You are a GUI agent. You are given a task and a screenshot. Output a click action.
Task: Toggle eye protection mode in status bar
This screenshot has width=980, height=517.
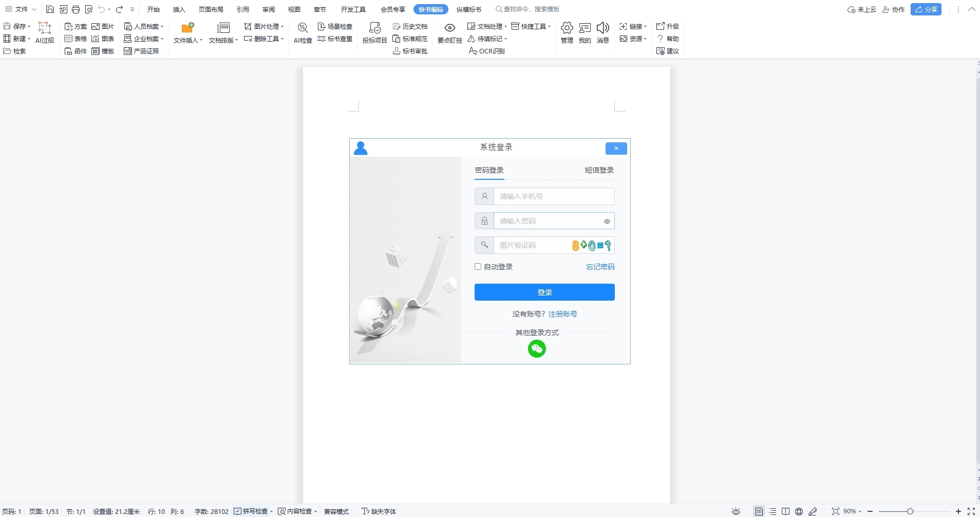(x=736, y=511)
